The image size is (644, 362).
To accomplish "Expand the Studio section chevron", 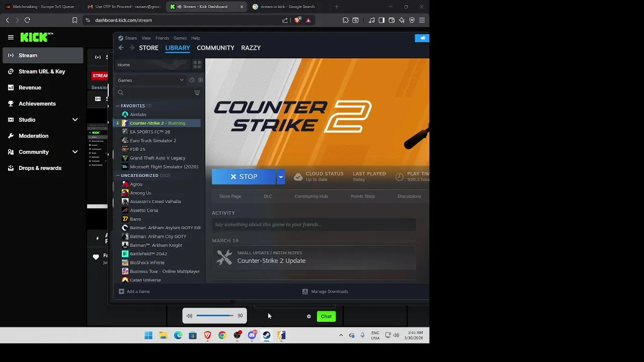I will pos(75,120).
